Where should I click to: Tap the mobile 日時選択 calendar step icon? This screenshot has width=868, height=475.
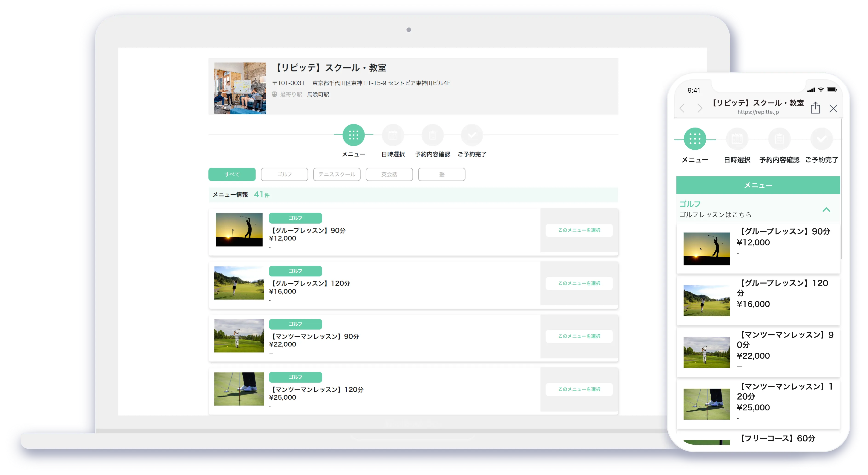tap(737, 139)
